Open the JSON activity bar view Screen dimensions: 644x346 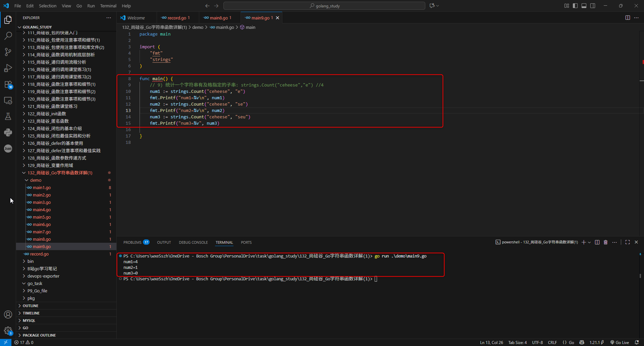8,149
